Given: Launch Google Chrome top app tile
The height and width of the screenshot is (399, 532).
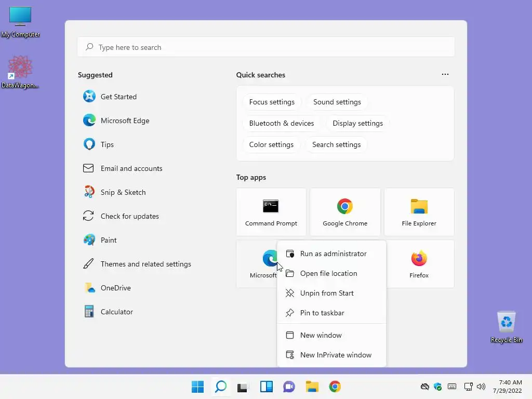Looking at the screenshot, I should pyautogui.click(x=345, y=212).
